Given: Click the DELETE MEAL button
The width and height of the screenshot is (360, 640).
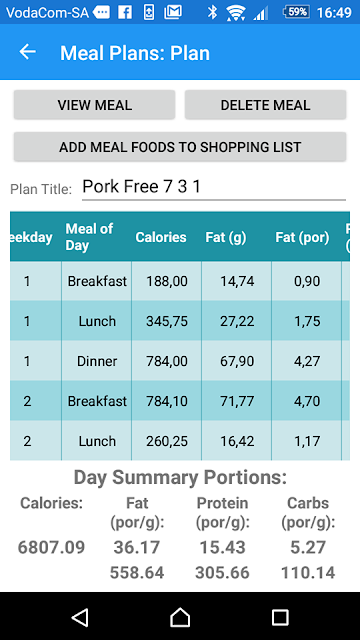Looking at the screenshot, I should pyautogui.click(x=265, y=105).
